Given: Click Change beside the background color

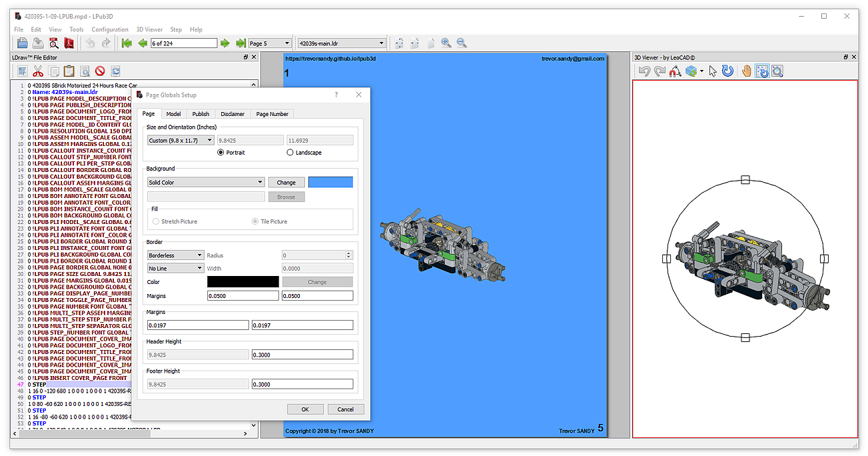Looking at the screenshot, I should coord(286,182).
